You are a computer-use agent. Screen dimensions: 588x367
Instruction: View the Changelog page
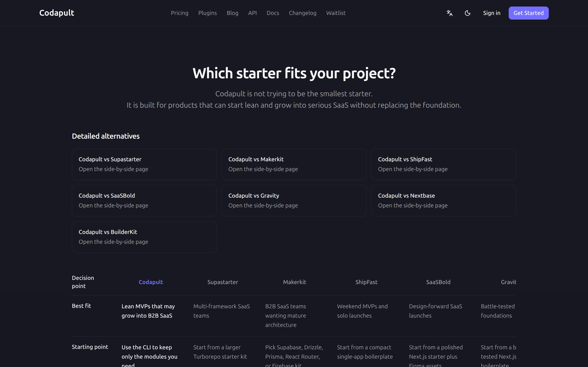[302, 13]
